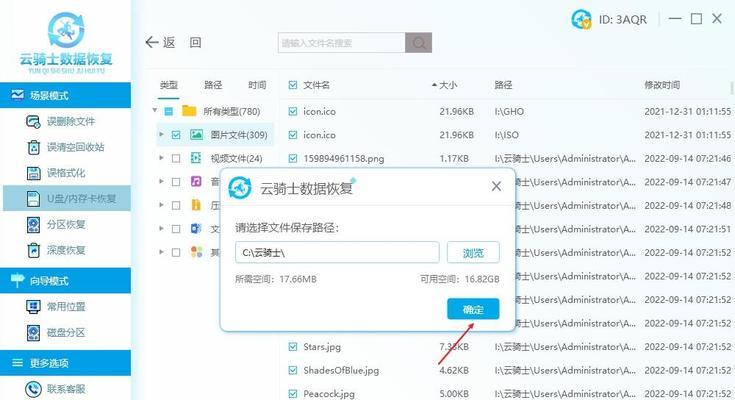This screenshot has width=735, height=400.
Task: Expand the audio files tree node
Action: coord(161,181)
